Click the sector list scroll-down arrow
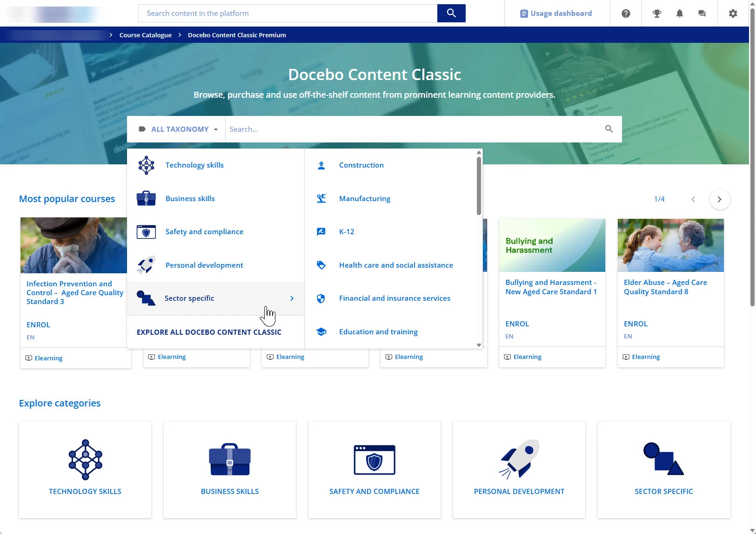This screenshot has width=756, height=534. (x=479, y=345)
